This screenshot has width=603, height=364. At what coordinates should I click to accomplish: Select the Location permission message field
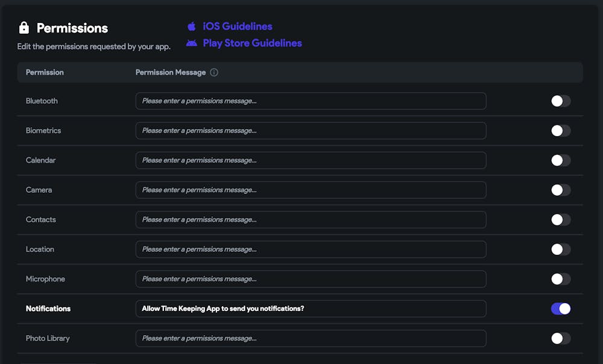(x=311, y=249)
